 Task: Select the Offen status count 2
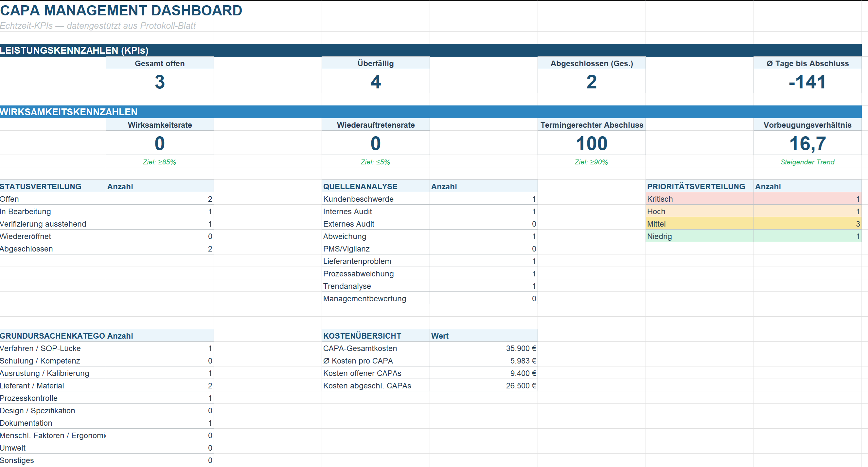(210, 199)
